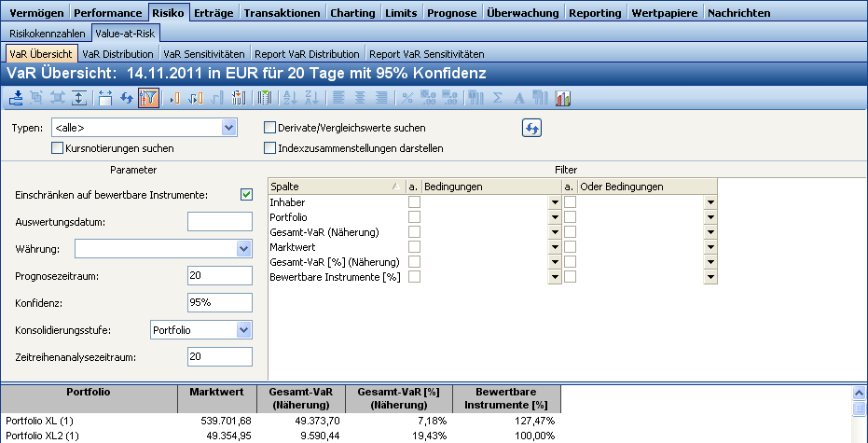Enable Kursnotierungen suchen checkbox
Viewport: 868px width, 443px height.
[x=58, y=147]
